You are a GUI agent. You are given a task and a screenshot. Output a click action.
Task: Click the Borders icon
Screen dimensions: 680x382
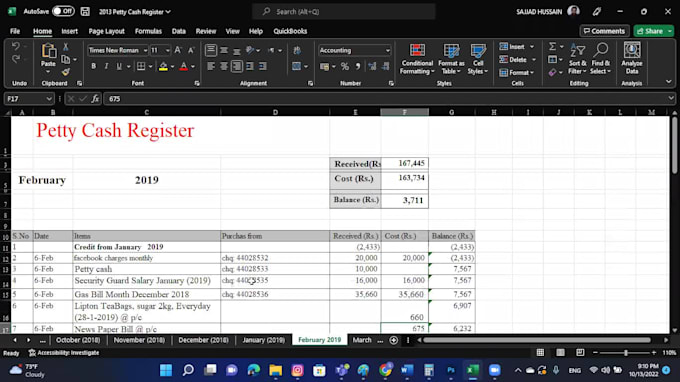click(141, 66)
